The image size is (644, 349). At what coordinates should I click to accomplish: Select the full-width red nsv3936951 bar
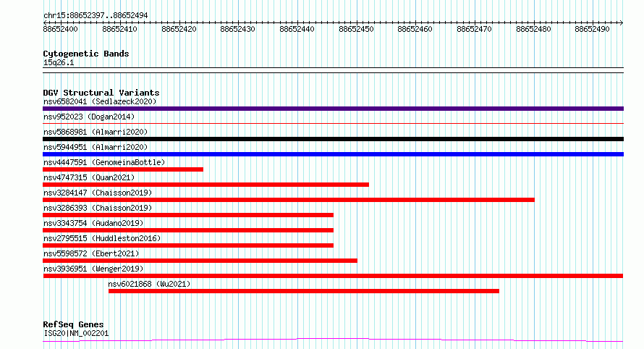(x=333, y=276)
